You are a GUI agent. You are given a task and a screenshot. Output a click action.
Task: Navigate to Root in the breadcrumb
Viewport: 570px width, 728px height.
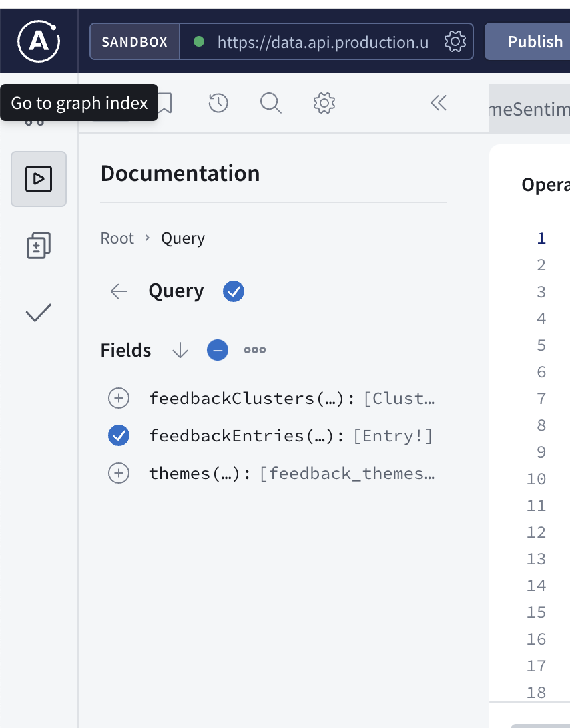[117, 238]
